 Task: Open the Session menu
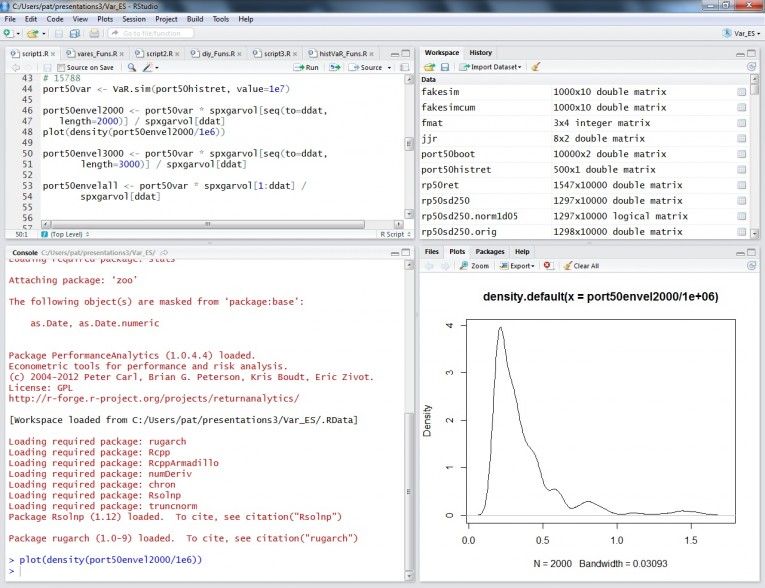click(x=133, y=19)
